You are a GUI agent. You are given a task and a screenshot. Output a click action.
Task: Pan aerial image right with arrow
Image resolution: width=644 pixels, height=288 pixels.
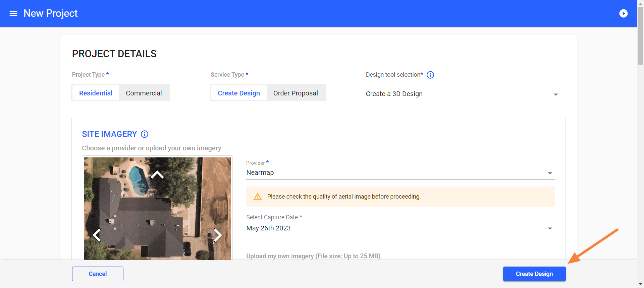tap(218, 235)
